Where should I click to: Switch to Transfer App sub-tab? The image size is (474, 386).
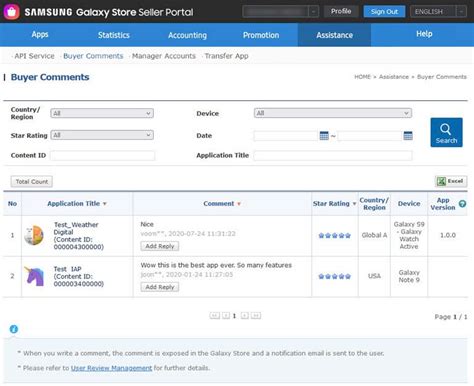point(226,56)
